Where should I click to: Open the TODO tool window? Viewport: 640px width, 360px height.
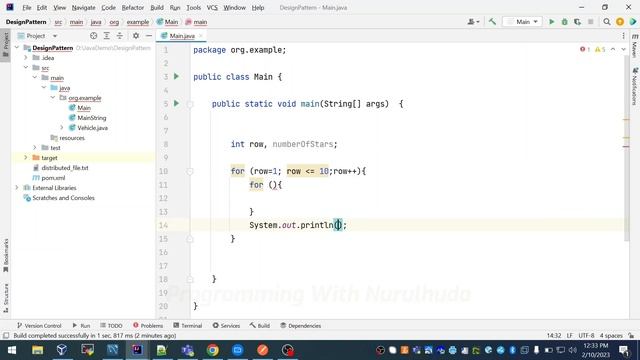tap(111, 325)
